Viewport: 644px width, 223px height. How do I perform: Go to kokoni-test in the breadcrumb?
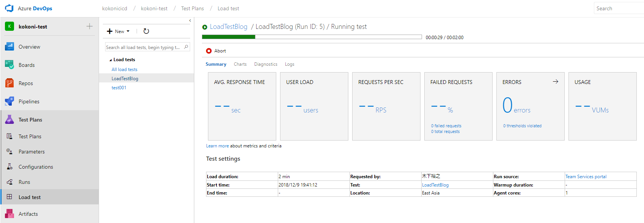pyautogui.click(x=154, y=8)
